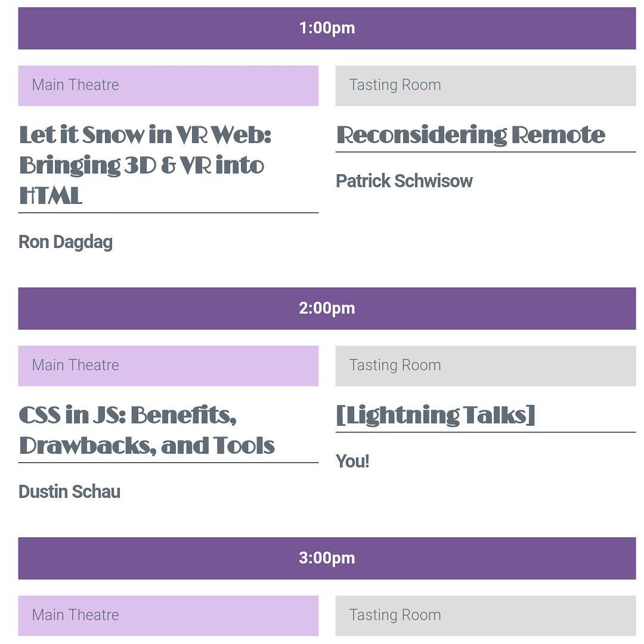Select Tasting Room label under 2:00pm

pyautogui.click(x=485, y=366)
